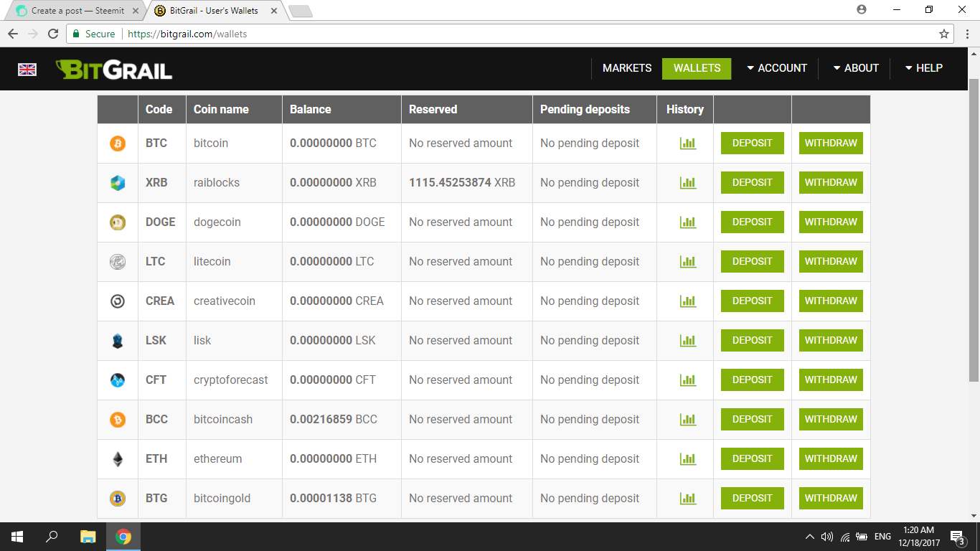This screenshot has width=980, height=551.
Task: Click WITHDRAW for BTC
Action: point(831,143)
